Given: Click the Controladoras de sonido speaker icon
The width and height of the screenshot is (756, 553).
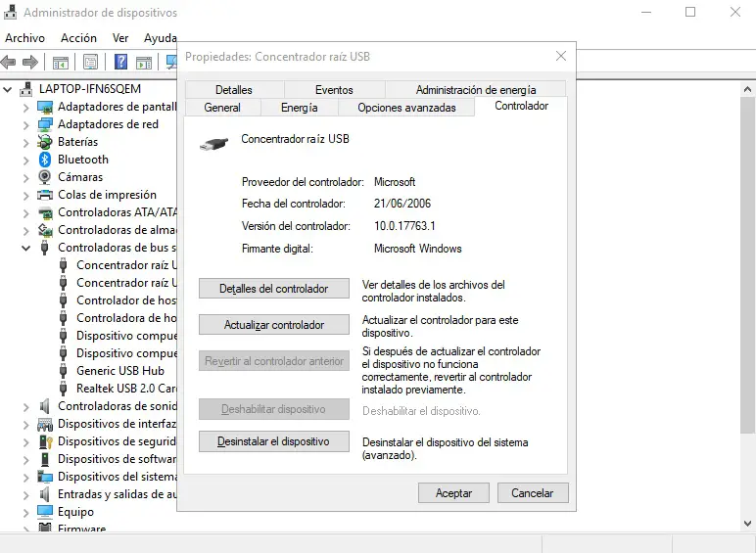Looking at the screenshot, I should 44,406.
